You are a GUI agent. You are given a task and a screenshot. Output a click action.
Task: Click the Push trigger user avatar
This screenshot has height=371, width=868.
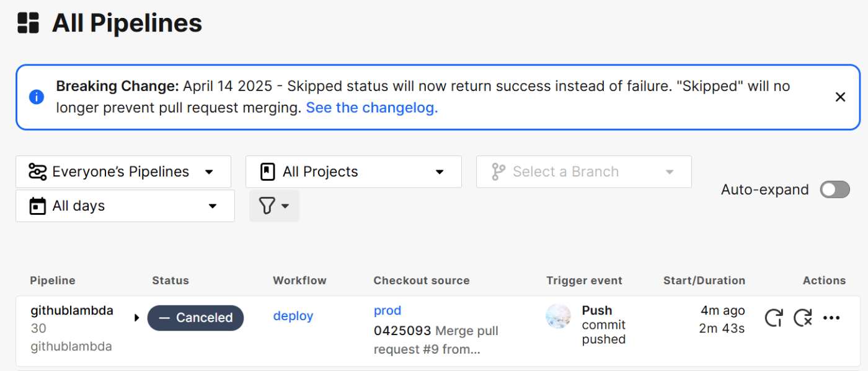[x=558, y=316]
